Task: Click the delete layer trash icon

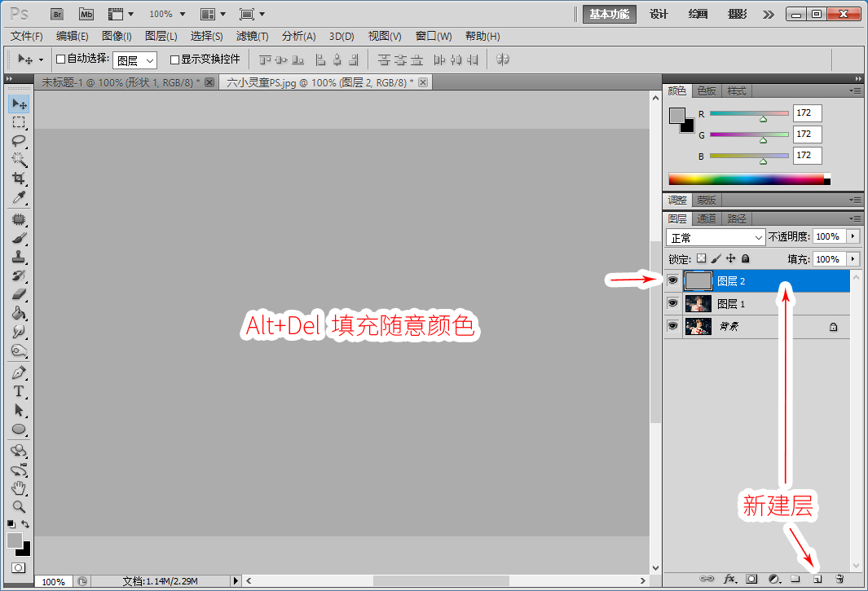Action: coord(839,579)
